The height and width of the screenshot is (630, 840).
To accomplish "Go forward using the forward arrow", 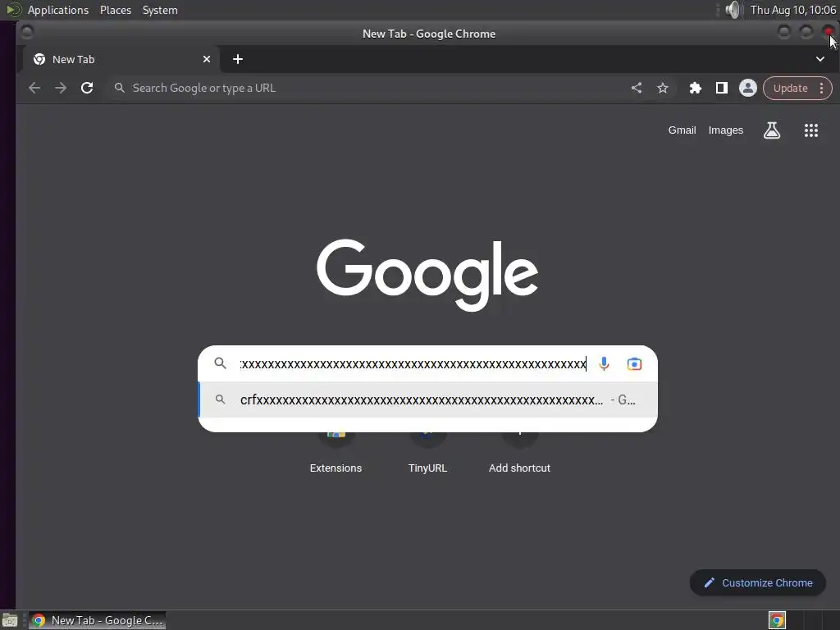I will [61, 88].
